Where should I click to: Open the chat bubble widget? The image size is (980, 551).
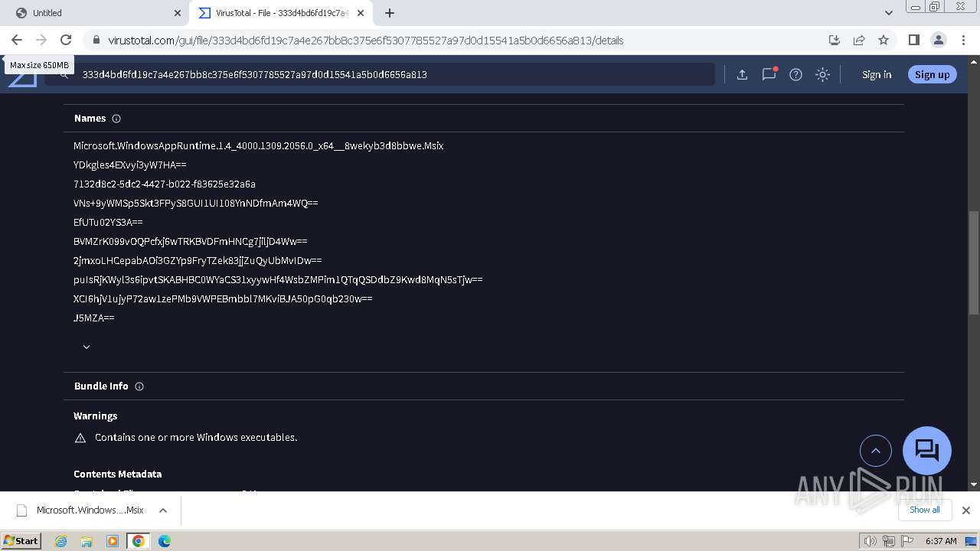(927, 450)
